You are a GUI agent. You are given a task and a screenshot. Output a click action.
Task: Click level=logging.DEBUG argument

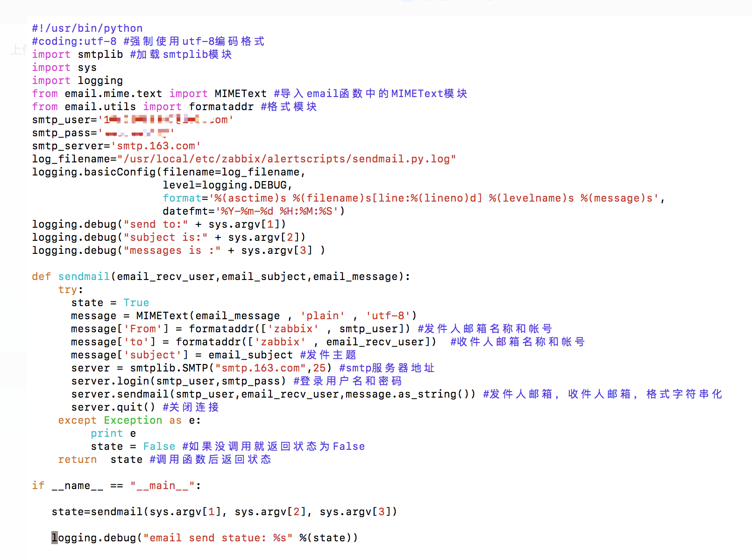tap(227, 185)
